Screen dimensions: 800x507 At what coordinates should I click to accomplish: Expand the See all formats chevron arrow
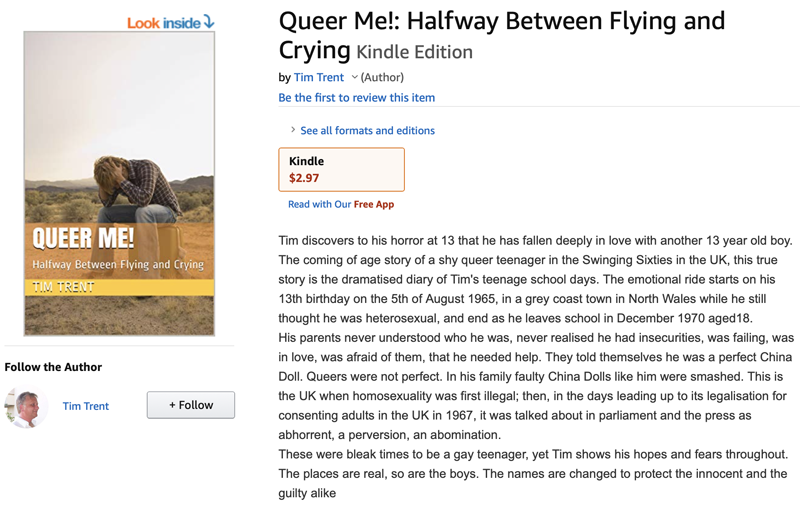click(292, 130)
